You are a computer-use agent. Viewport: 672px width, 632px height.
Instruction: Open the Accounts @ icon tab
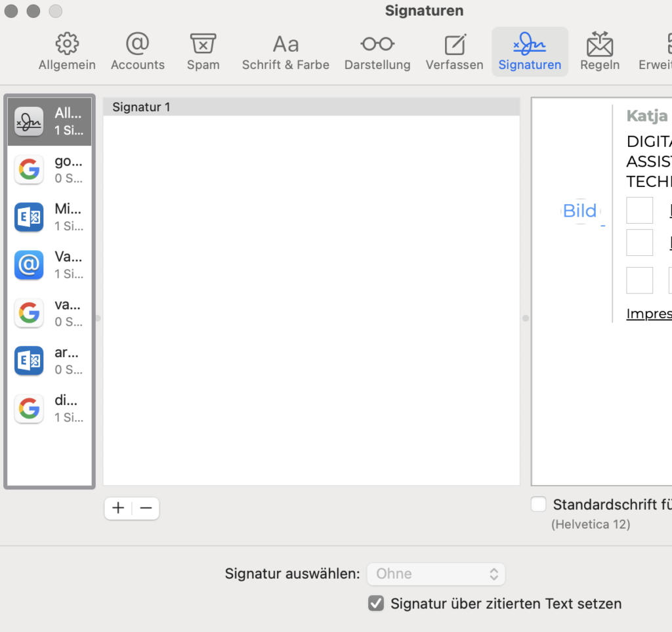click(x=138, y=45)
